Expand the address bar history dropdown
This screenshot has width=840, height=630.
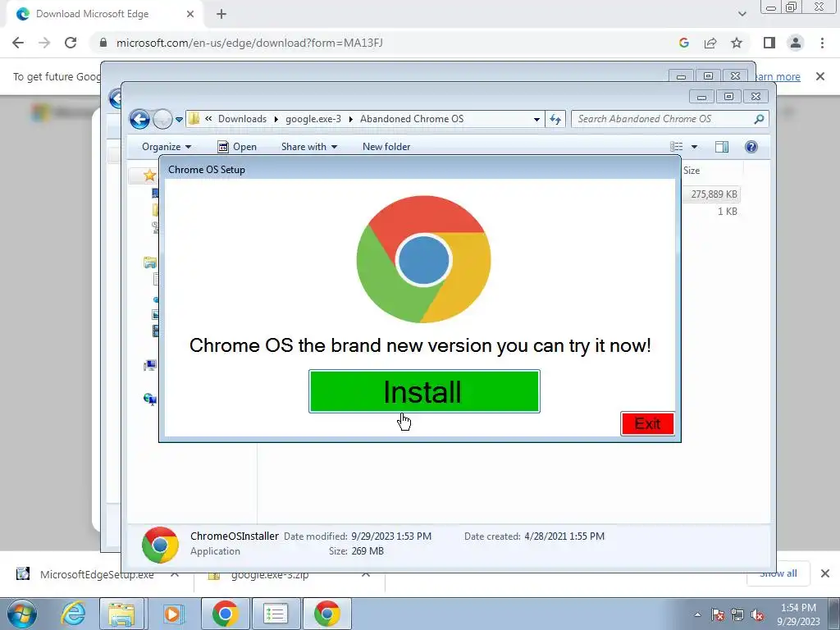click(x=536, y=120)
